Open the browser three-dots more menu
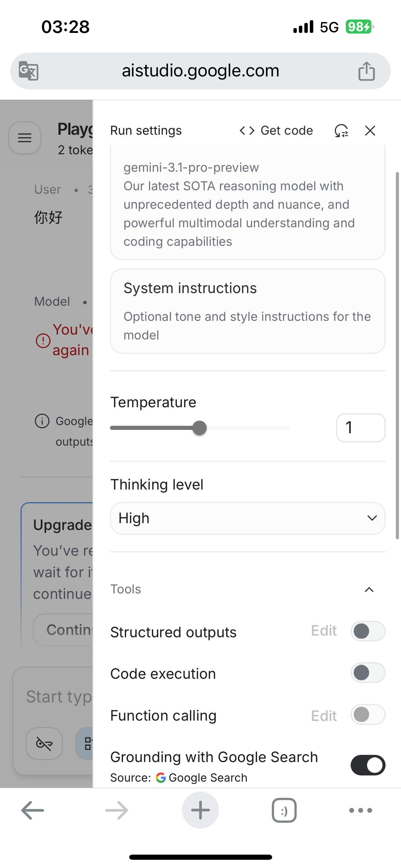 361,810
